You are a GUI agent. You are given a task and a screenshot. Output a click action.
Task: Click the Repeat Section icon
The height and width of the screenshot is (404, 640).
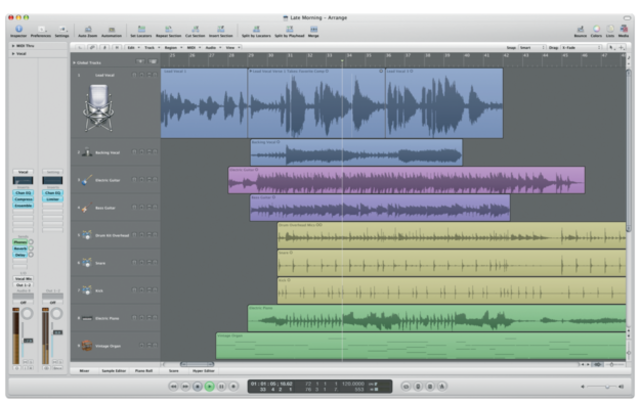168,29
